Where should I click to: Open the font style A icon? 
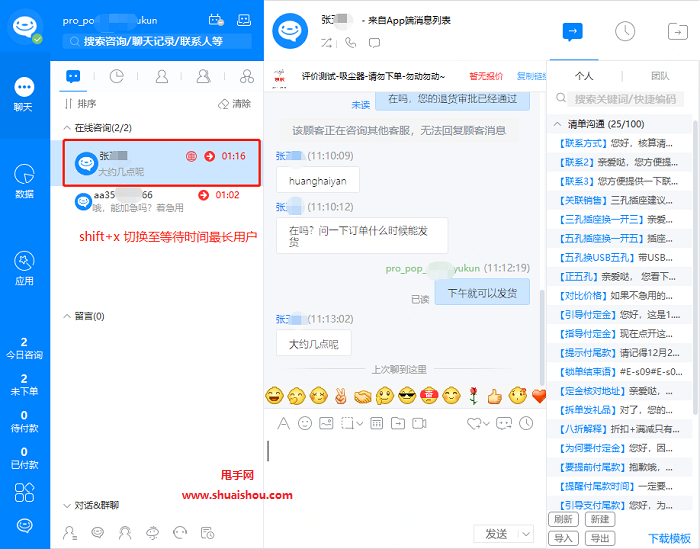283,423
